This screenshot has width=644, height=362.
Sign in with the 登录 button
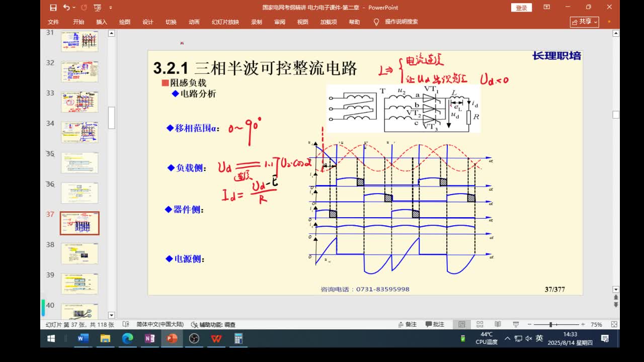click(x=521, y=8)
